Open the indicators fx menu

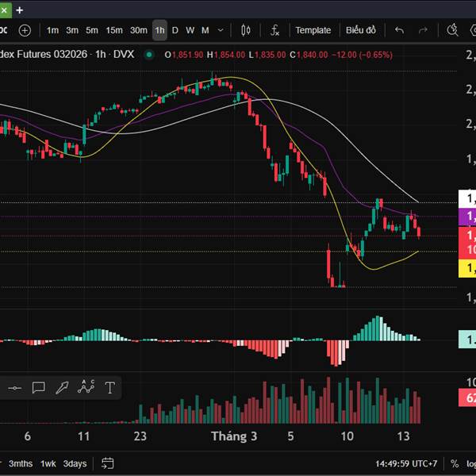pyautogui.click(x=274, y=30)
